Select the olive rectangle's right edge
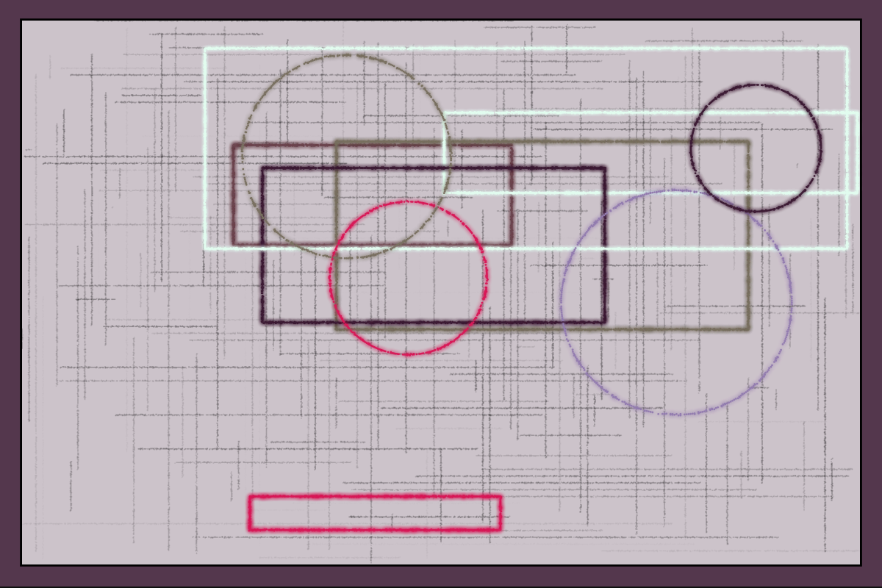882x588 pixels. tap(747, 235)
